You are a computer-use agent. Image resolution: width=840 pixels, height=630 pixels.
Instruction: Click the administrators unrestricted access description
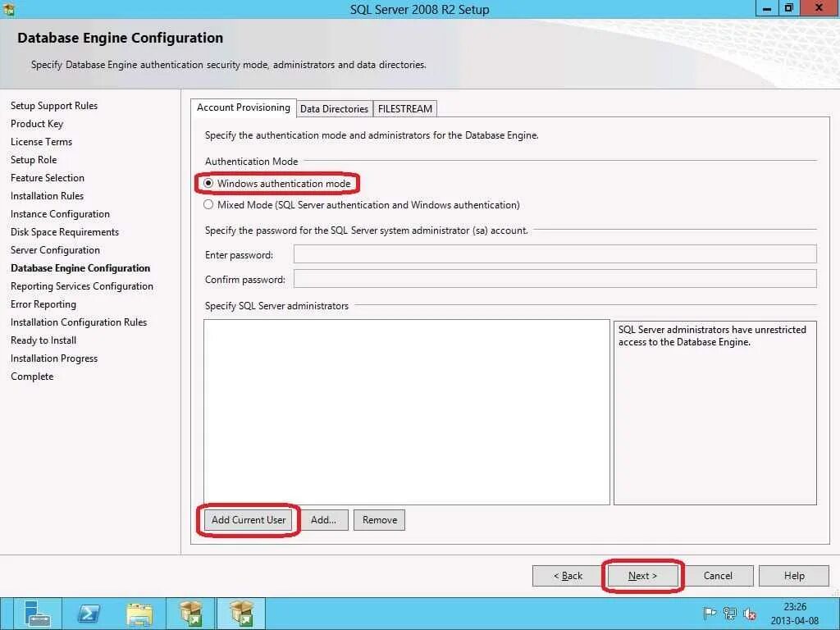[712, 336]
